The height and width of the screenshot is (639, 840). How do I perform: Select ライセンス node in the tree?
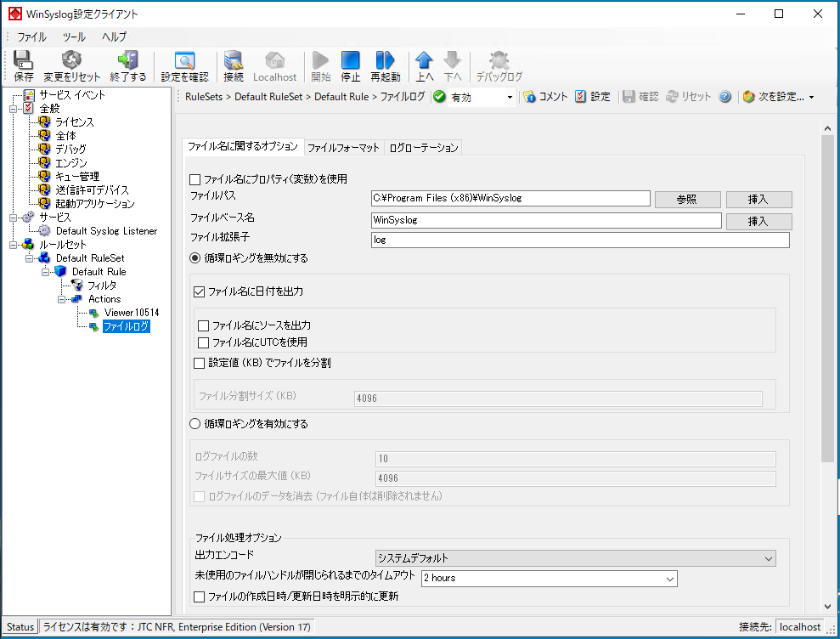(75, 122)
